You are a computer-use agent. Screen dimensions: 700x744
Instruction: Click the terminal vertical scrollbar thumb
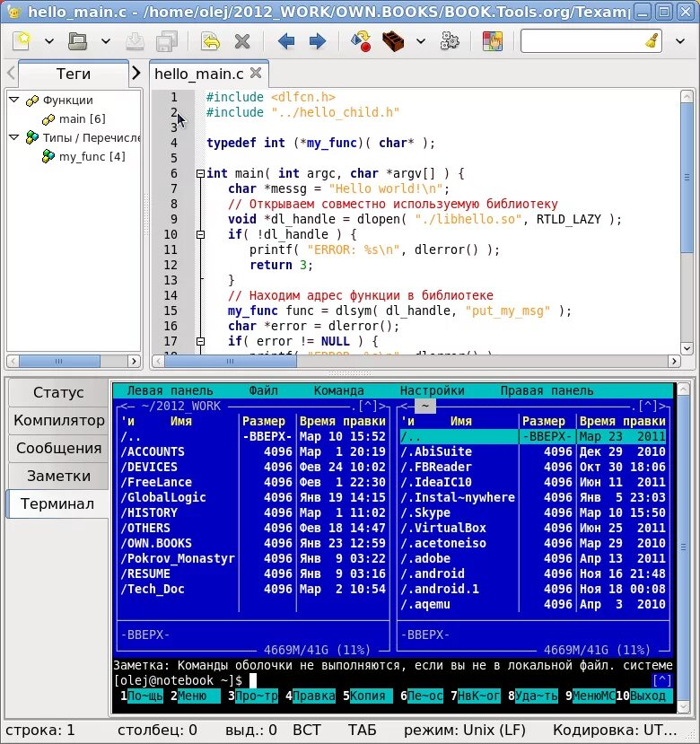683,547
